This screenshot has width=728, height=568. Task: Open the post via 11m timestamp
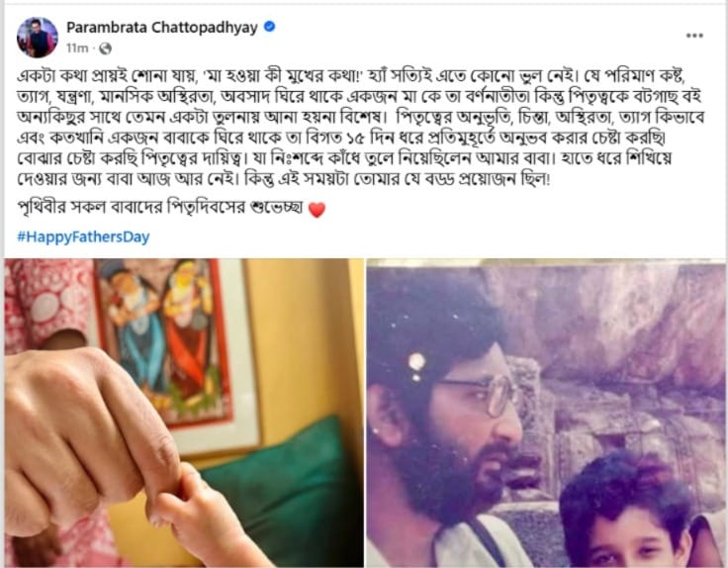[x=77, y=48]
